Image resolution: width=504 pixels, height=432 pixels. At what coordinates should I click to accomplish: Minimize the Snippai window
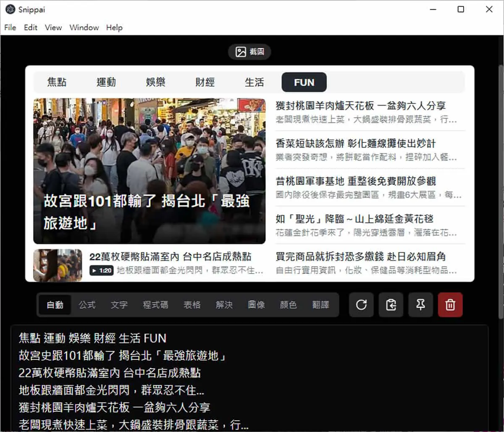coord(432,9)
